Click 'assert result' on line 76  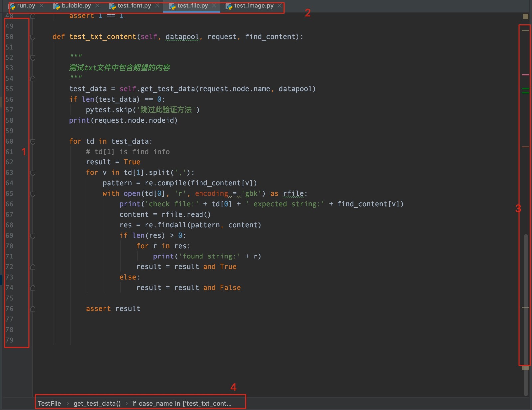click(113, 309)
